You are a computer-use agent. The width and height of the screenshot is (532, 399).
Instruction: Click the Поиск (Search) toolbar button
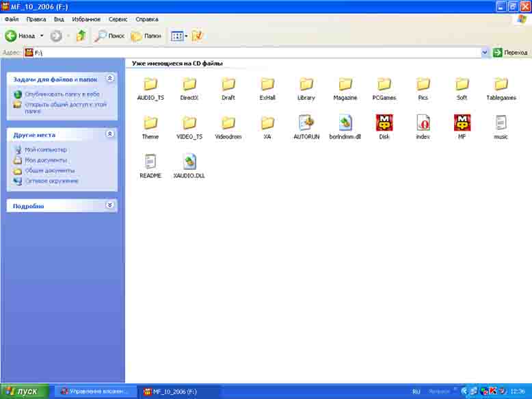109,36
